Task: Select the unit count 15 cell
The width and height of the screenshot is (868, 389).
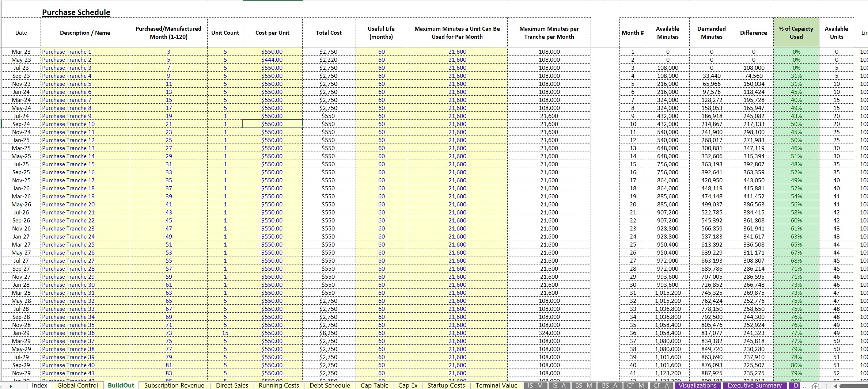Action: tap(225, 333)
